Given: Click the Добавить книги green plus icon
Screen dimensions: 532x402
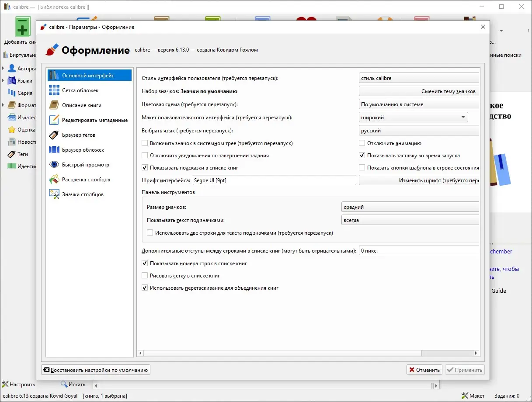Looking at the screenshot, I should tap(23, 27).
